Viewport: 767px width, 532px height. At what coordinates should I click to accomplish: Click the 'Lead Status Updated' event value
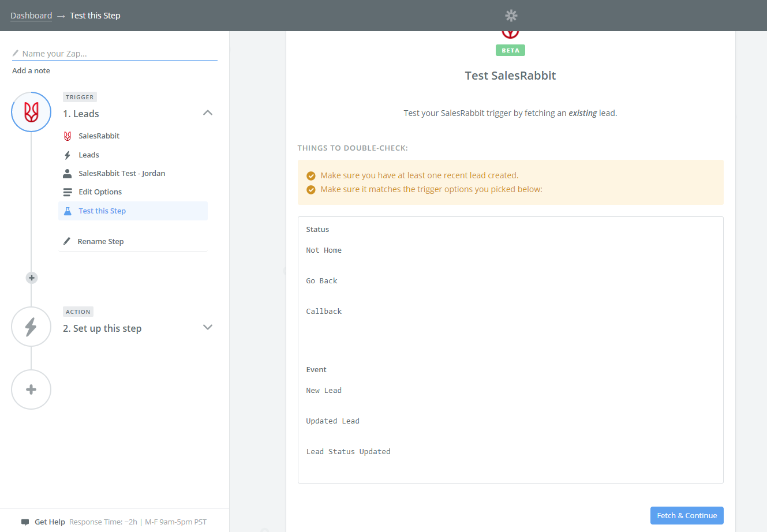(348, 452)
